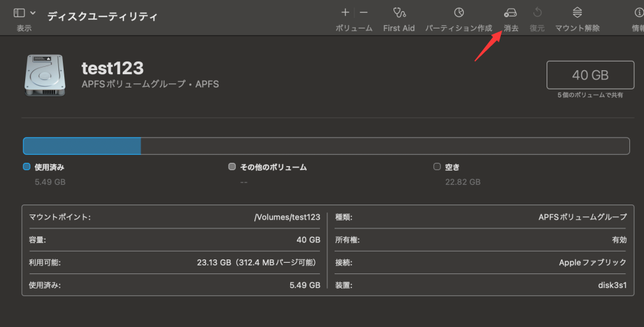Click the disk3s1 device value
Screen dimensions: 644x327
click(x=612, y=285)
